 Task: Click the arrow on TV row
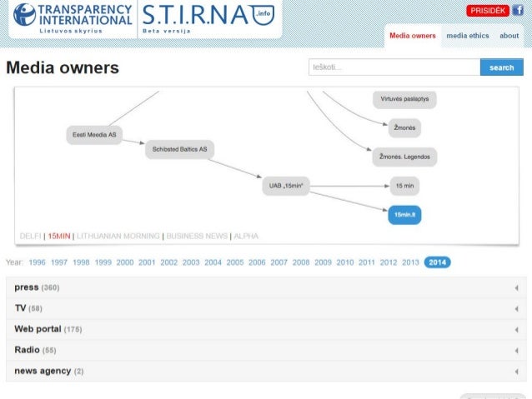click(x=516, y=309)
